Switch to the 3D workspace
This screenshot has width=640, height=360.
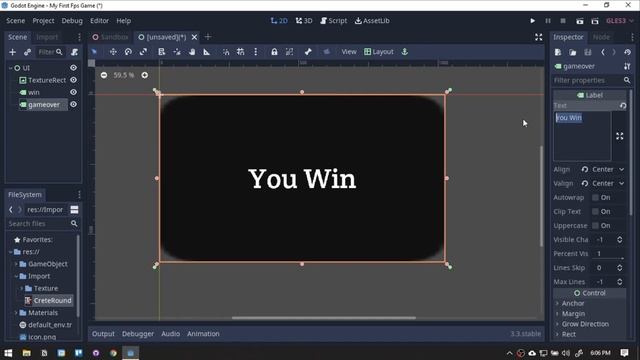[304, 21]
